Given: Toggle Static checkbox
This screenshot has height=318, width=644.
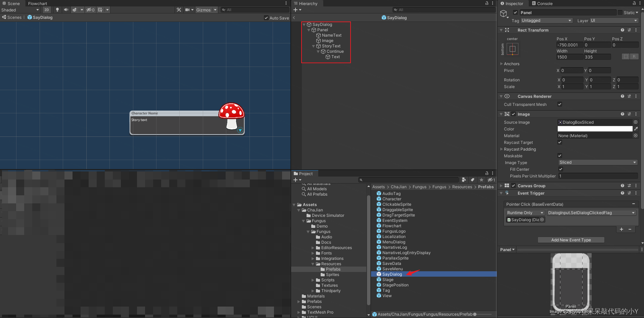Looking at the screenshot, I should pos(620,12).
